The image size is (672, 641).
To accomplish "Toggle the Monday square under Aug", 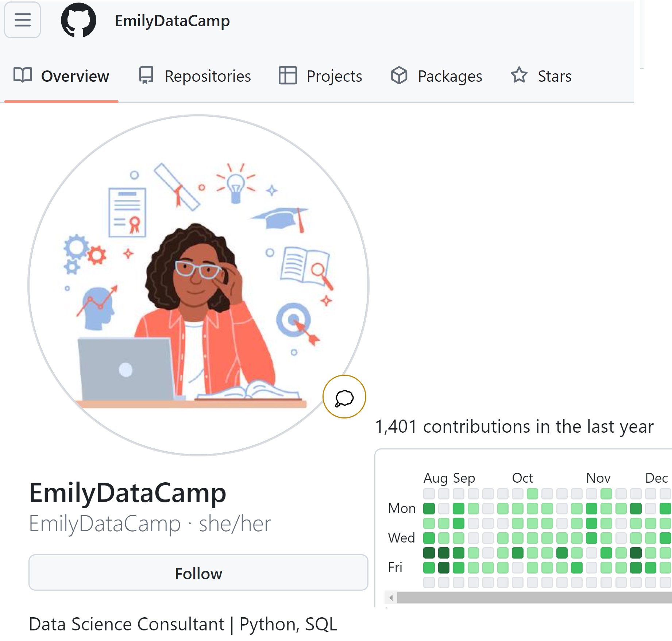I will coord(429,508).
